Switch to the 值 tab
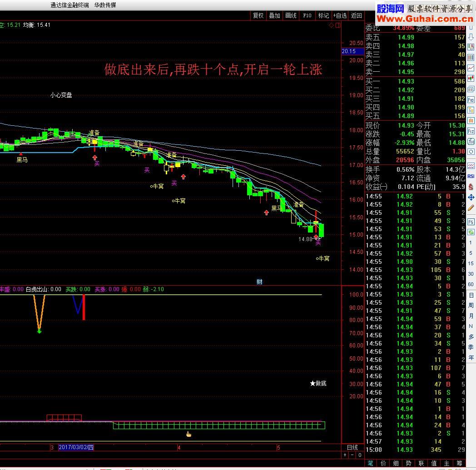The image size is (476, 470). click(x=434, y=463)
